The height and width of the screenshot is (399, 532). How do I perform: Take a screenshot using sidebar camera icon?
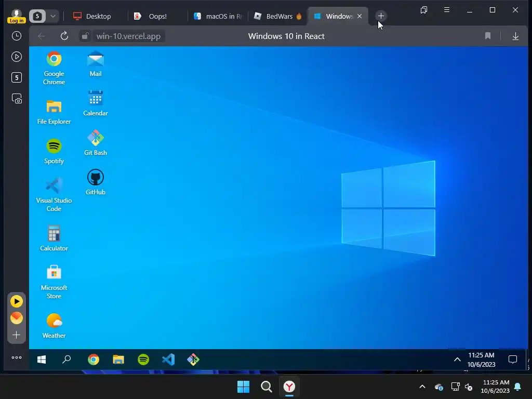point(16,98)
